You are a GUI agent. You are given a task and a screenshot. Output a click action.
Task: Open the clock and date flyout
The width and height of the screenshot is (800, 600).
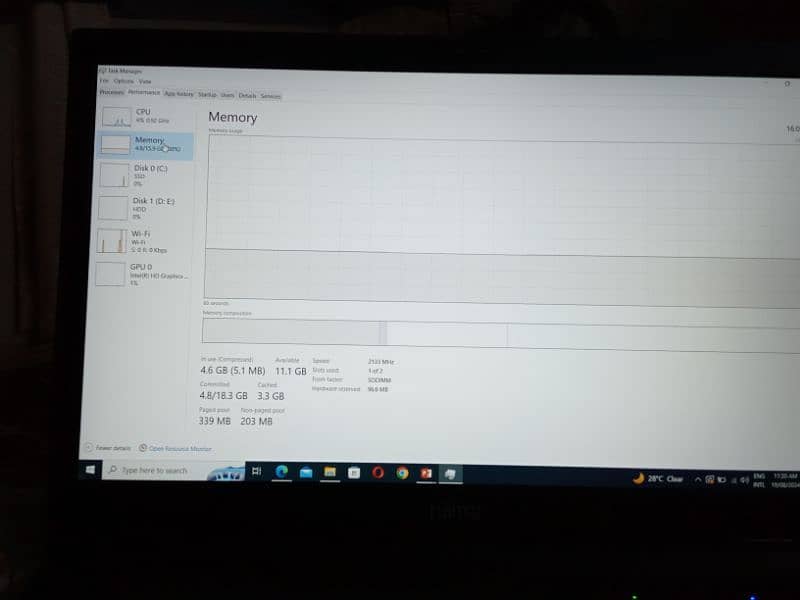(x=785, y=480)
